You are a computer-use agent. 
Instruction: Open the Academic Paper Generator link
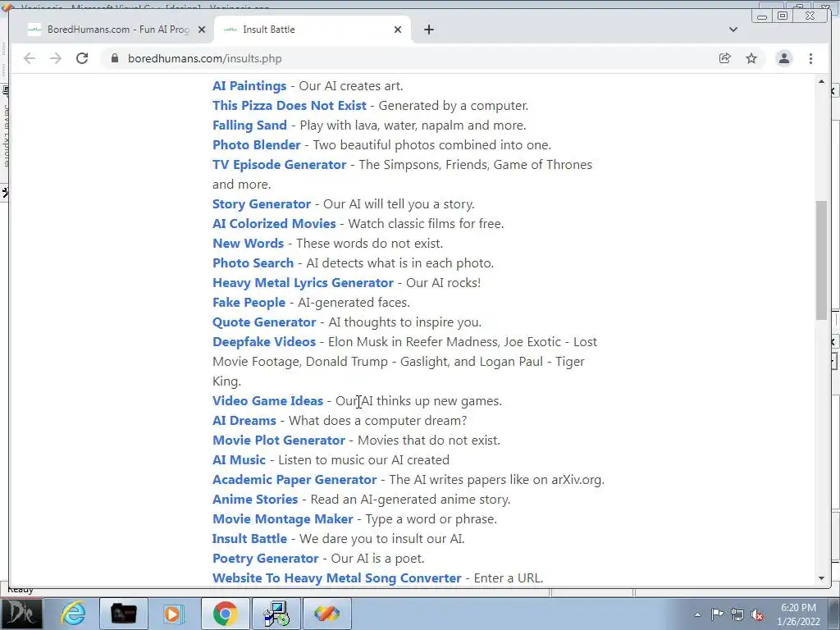click(x=294, y=480)
